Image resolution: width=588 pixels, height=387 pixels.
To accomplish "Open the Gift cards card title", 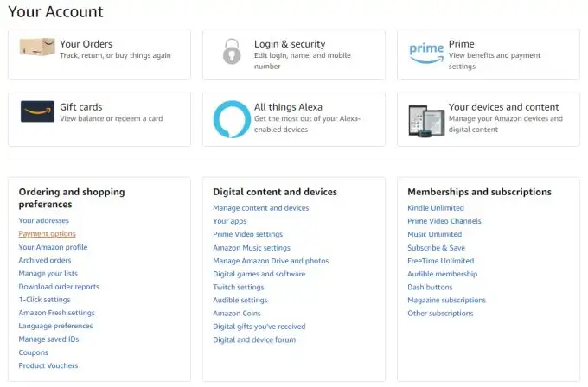I will click(81, 107).
